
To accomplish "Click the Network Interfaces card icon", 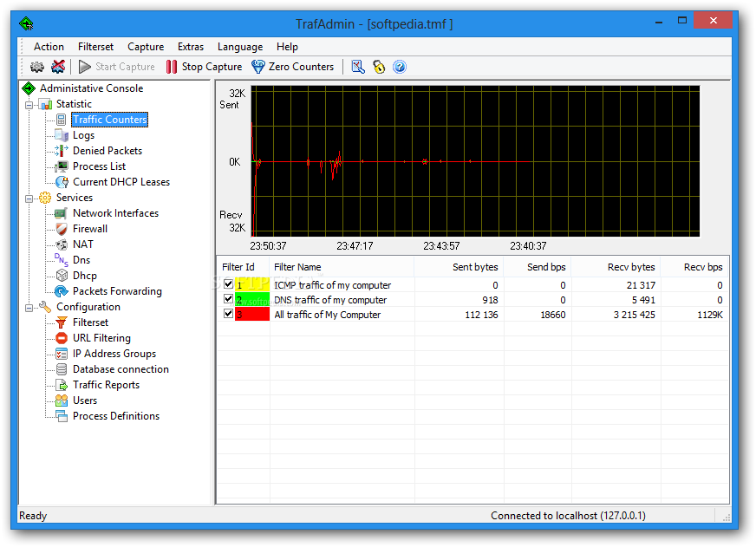I will (62, 213).
